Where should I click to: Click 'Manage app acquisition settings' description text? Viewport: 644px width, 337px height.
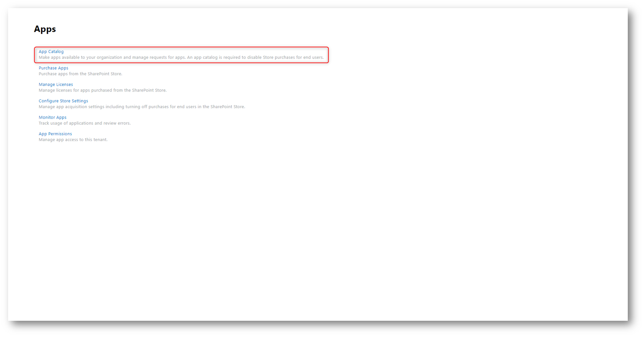[142, 107]
